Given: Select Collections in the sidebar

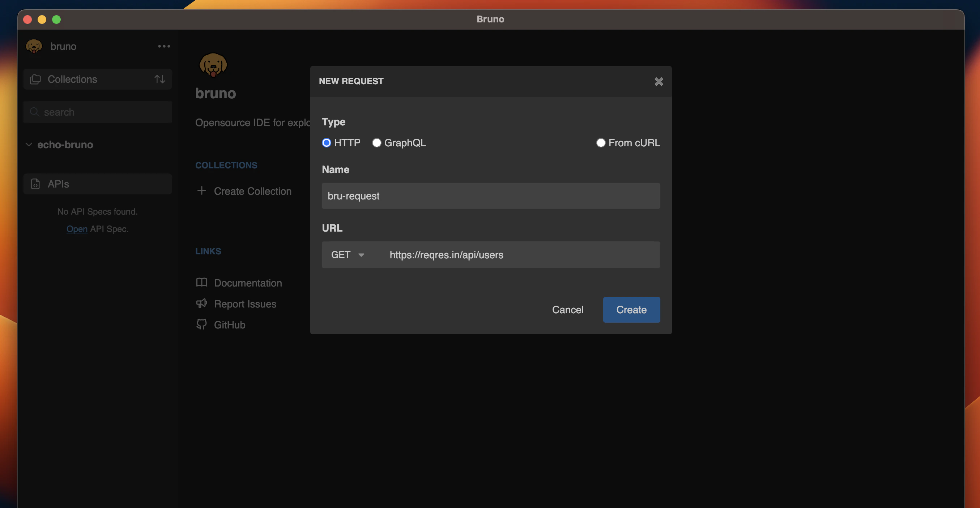Looking at the screenshot, I should tap(72, 79).
